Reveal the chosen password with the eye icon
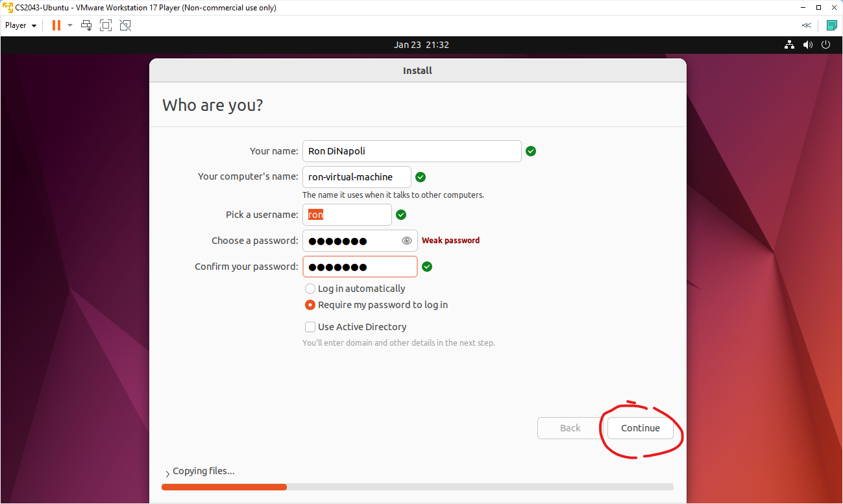 407,240
